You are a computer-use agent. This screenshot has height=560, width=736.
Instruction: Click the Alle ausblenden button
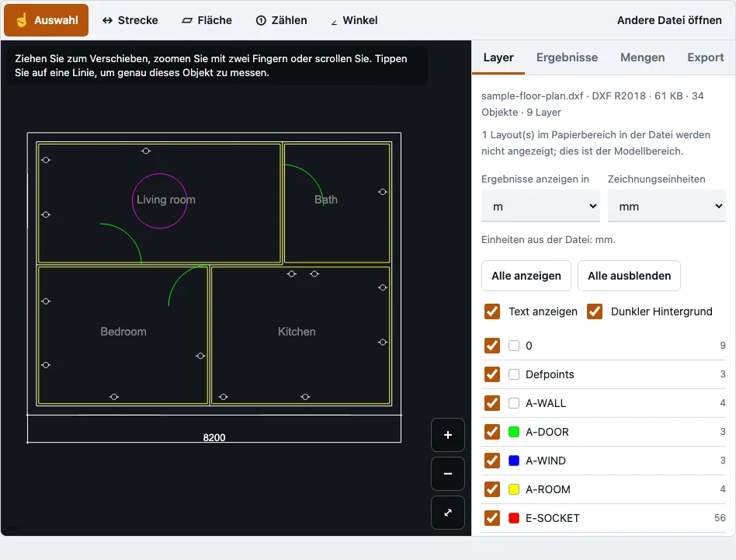click(629, 276)
